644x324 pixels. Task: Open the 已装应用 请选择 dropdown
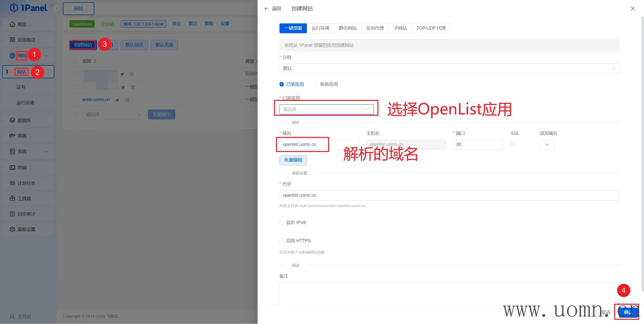click(x=326, y=109)
